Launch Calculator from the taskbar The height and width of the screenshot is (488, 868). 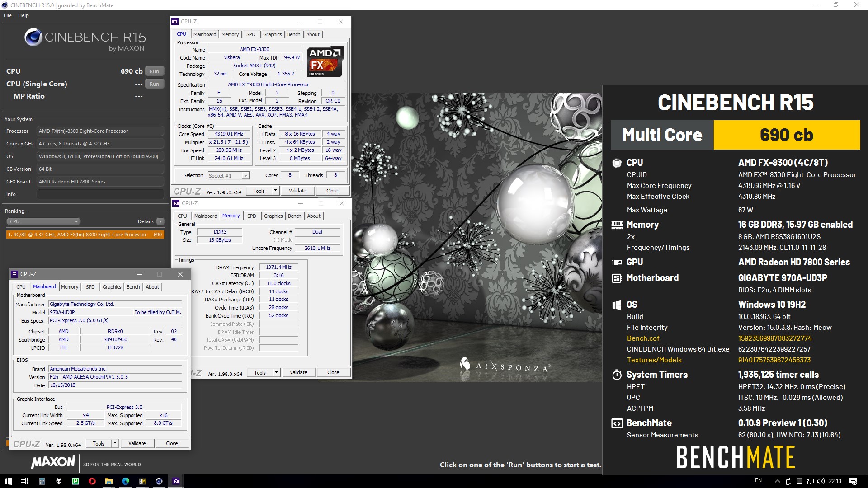click(x=42, y=481)
